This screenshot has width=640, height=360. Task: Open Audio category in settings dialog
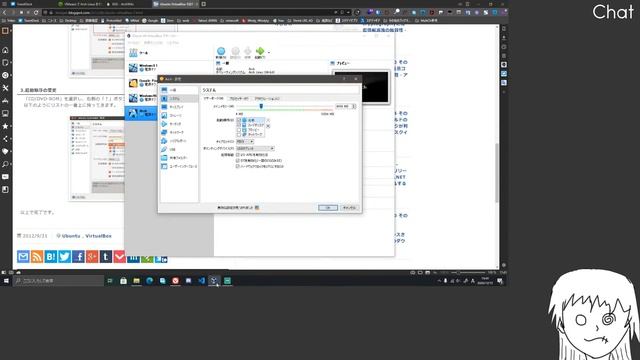179,124
